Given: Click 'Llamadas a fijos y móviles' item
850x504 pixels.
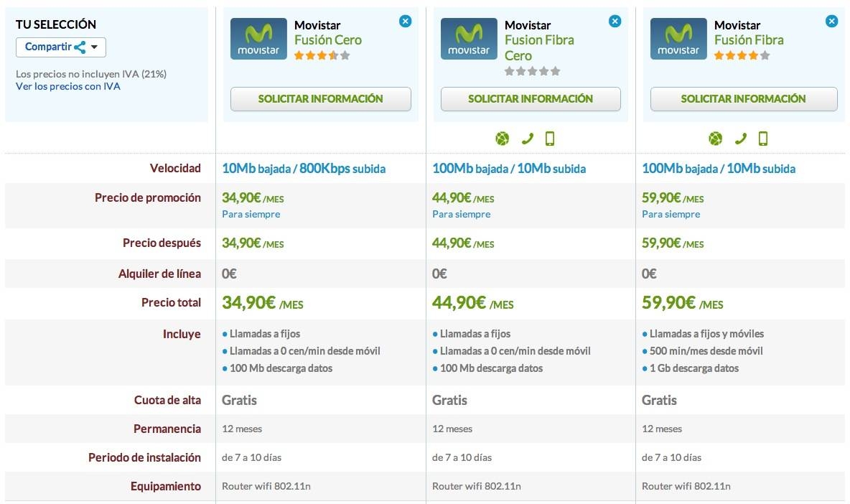Looking at the screenshot, I should click(706, 334).
